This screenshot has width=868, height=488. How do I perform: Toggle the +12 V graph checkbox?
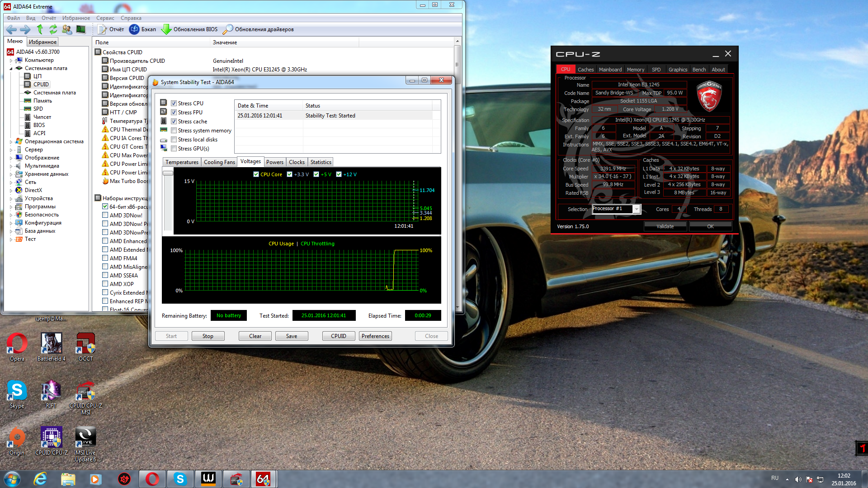coord(339,174)
